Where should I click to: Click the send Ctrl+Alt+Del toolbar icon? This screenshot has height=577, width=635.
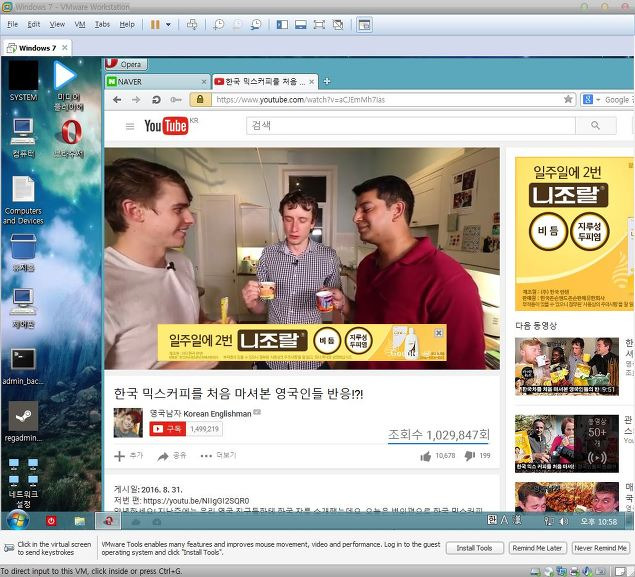click(x=192, y=25)
